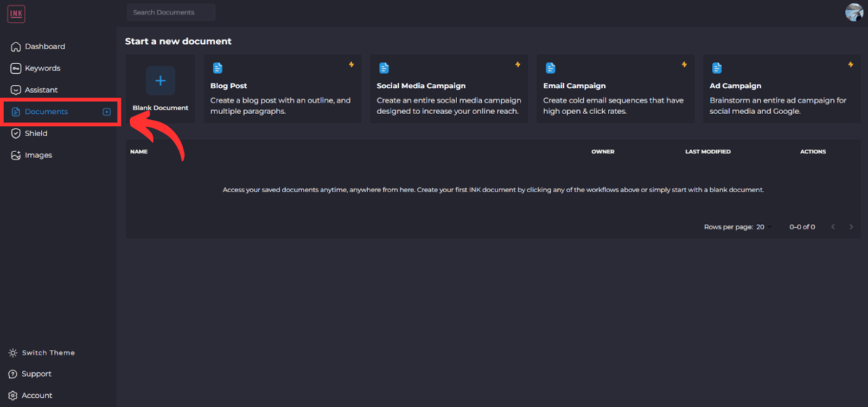The height and width of the screenshot is (407, 868).
Task: Click lightning bolt on Email Campaign card
Action: click(685, 64)
